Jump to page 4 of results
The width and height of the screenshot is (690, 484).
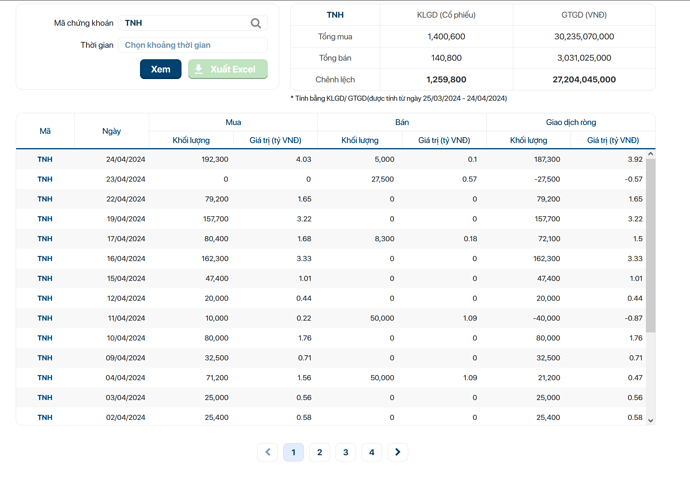click(x=371, y=452)
